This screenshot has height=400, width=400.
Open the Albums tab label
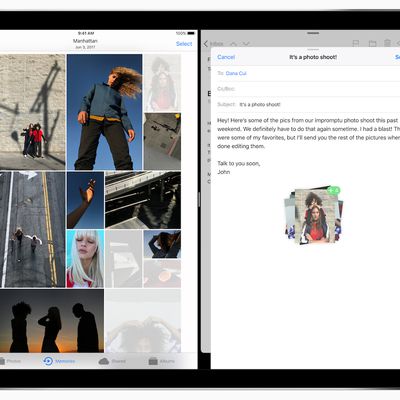[167, 361]
